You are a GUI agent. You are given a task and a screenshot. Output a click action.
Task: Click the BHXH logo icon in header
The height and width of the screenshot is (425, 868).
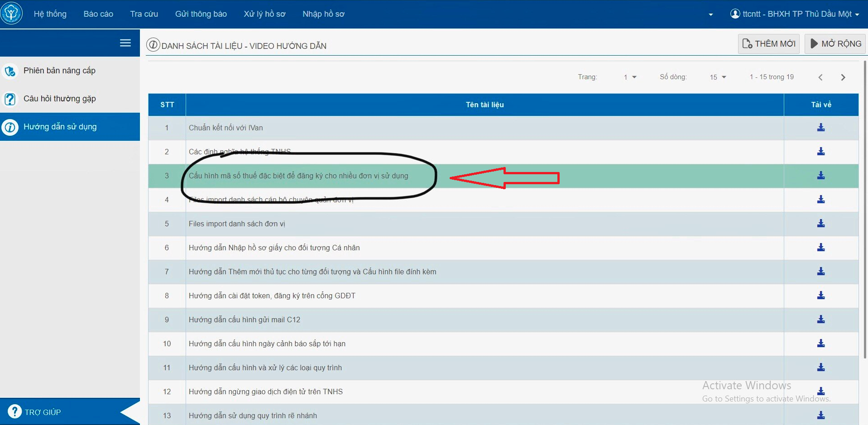[x=11, y=14]
